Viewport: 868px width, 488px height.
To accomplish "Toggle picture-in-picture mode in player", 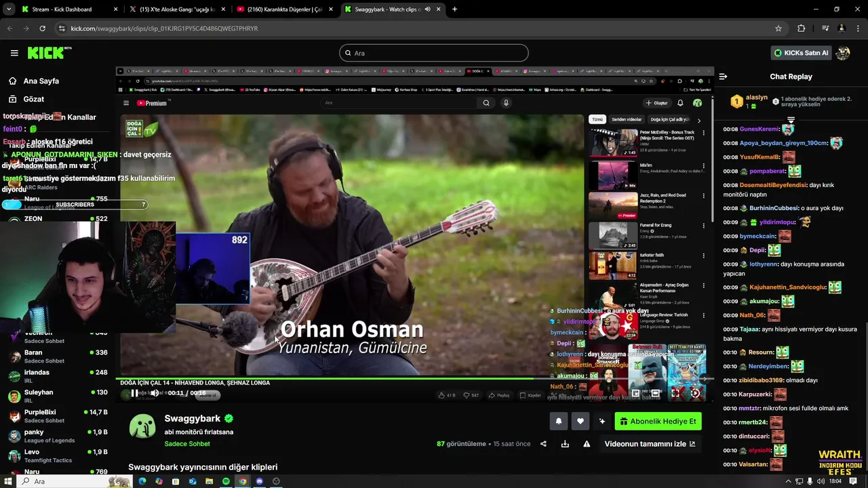I will coord(635,393).
